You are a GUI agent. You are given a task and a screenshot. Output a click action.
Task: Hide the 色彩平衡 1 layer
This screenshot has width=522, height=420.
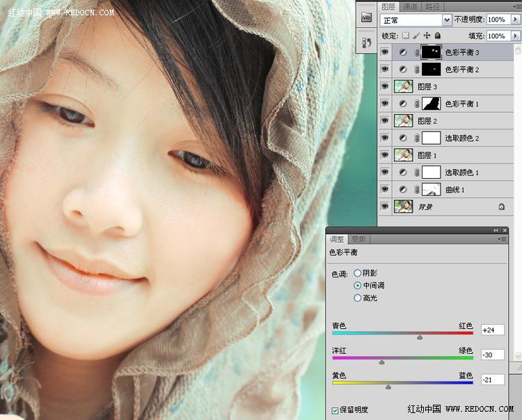point(385,104)
